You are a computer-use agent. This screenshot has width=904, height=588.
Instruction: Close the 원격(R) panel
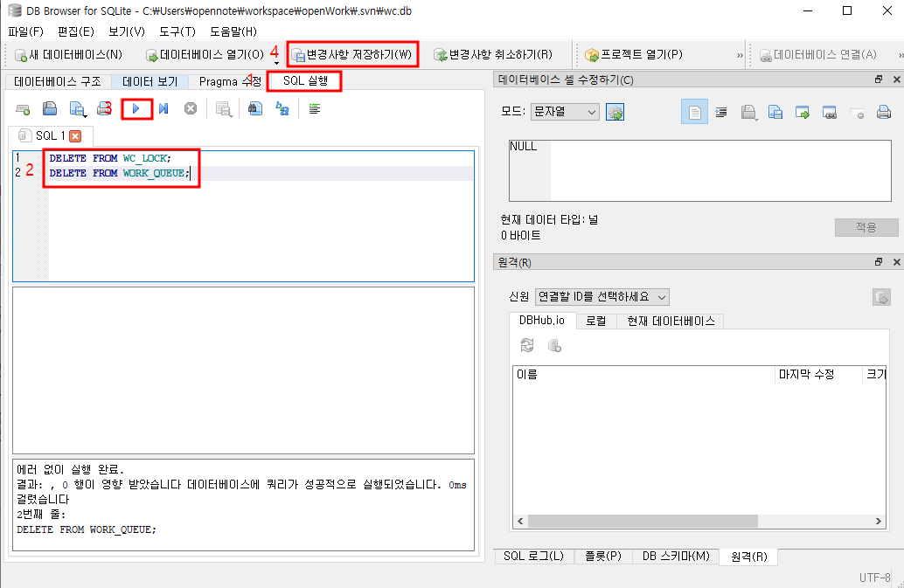coord(896,262)
